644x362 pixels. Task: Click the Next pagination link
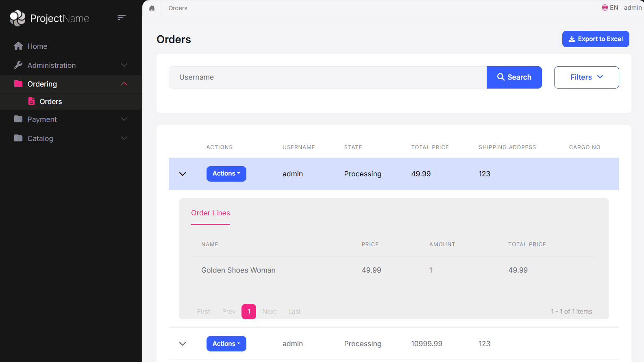click(270, 312)
